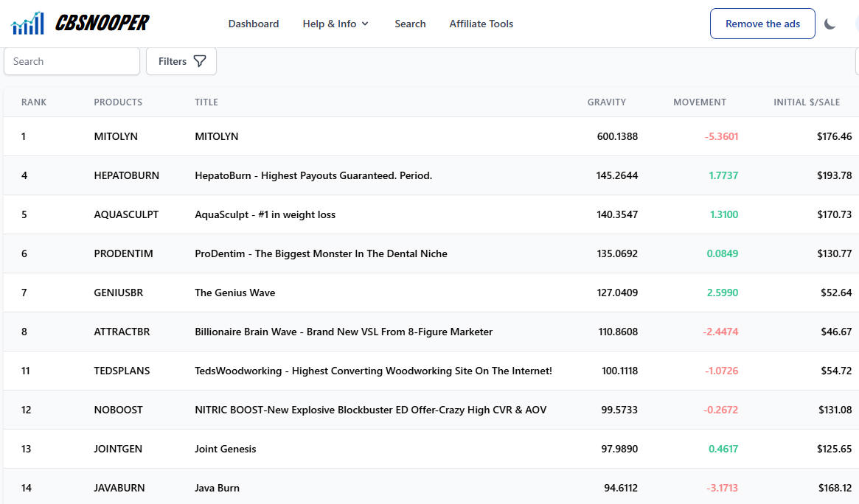Click title 'Java Burn'
This screenshot has height=504, width=859.
[217, 488]
